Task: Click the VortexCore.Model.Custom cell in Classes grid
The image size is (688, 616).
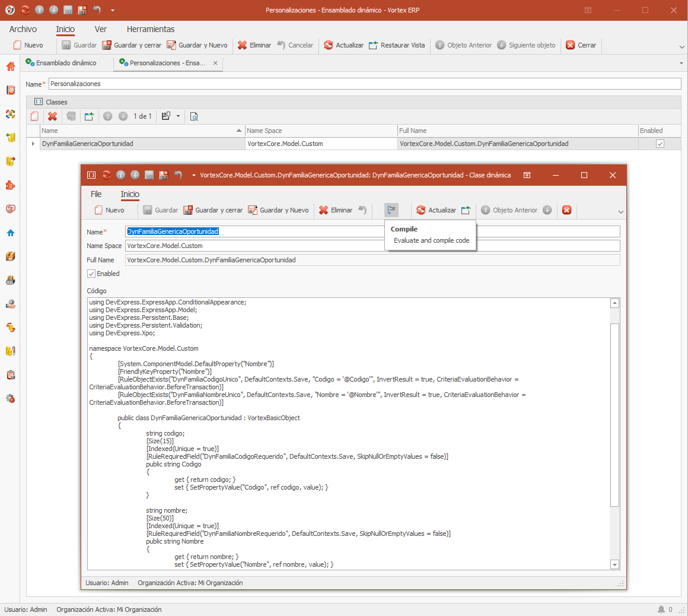Action: [321, 144]
